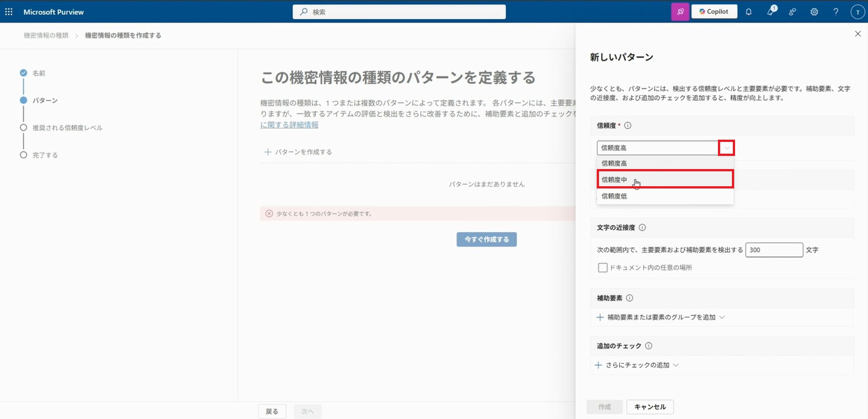Click info icon next to 信頼度

627,126
